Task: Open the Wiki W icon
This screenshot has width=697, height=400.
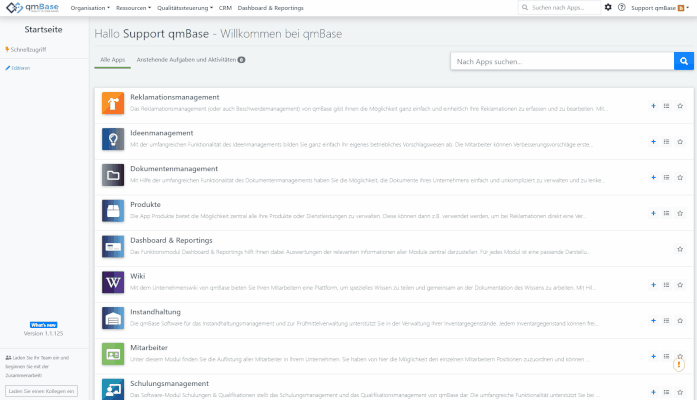Action: coord(113,282)
